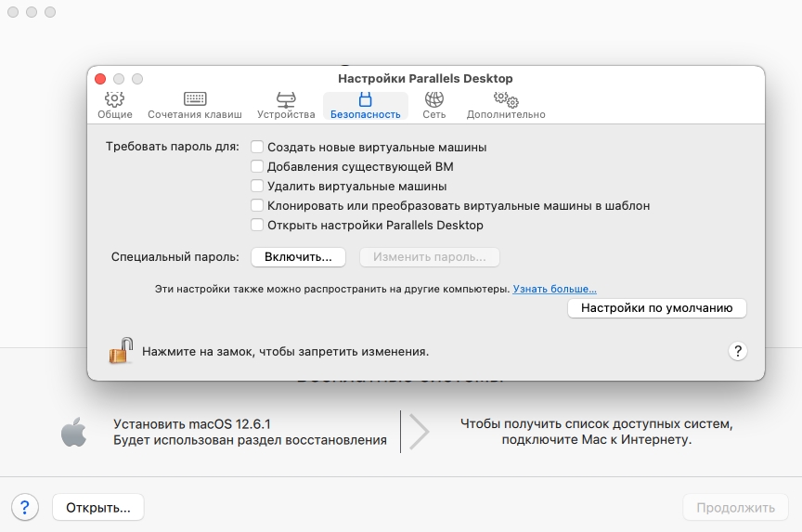Open the Дополнительно gears icon
This screenshot has width=802, height=532.
[505, 99]
